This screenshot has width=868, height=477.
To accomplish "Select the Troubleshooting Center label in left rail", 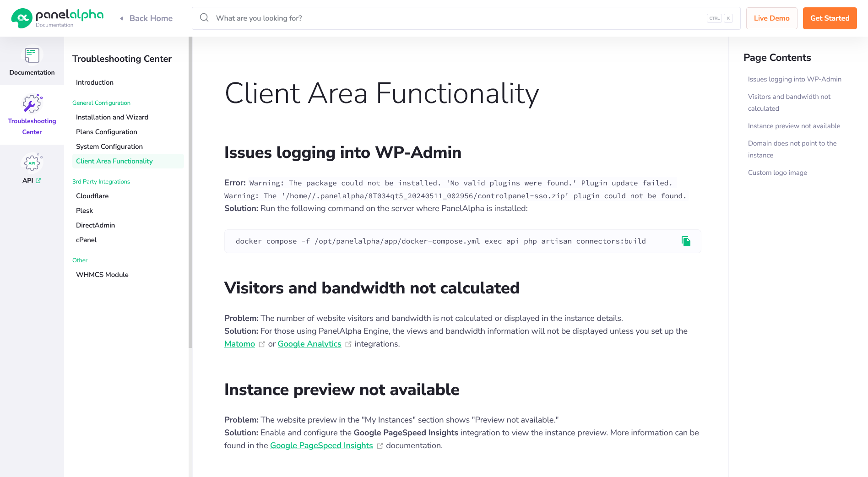I will click(x=32, y=126).
